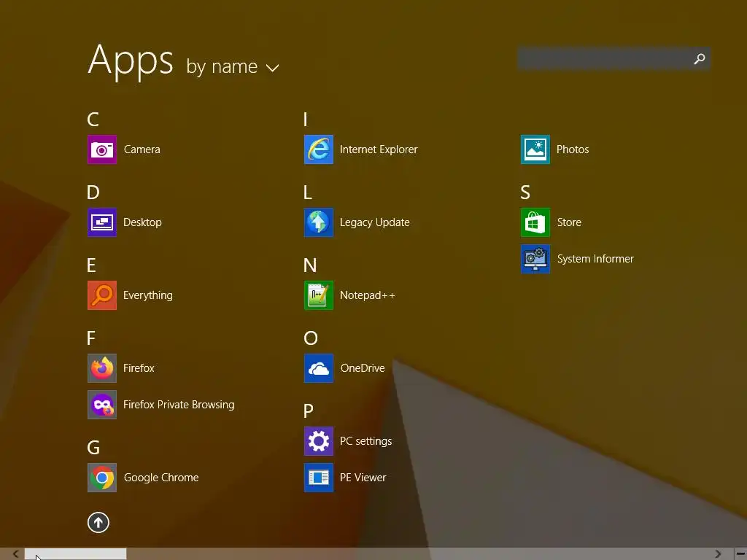This screenshot has height=560, width=747.
Task: Launch the Firefox icon
Action: click(102, 368)
